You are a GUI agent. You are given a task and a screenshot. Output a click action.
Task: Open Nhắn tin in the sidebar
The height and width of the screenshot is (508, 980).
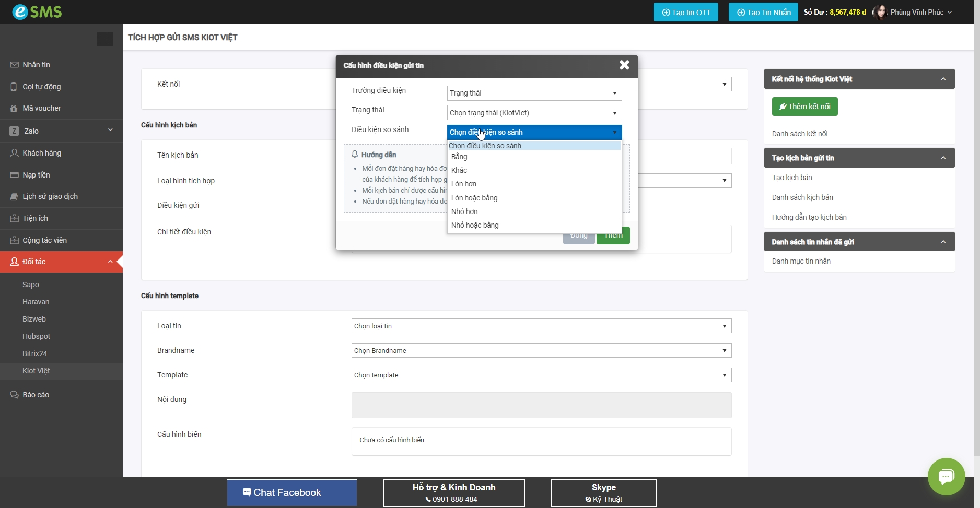pos(36,65)
